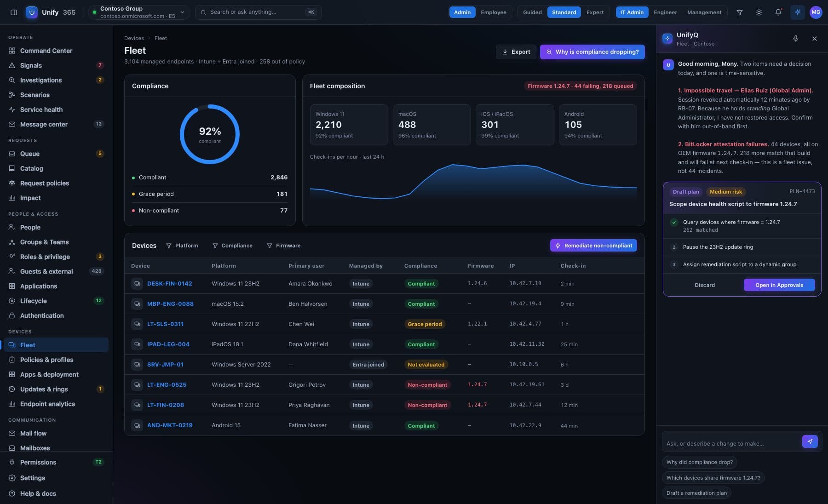
Task: Open Command Center in sidebar
Action: tap(56, 51)
